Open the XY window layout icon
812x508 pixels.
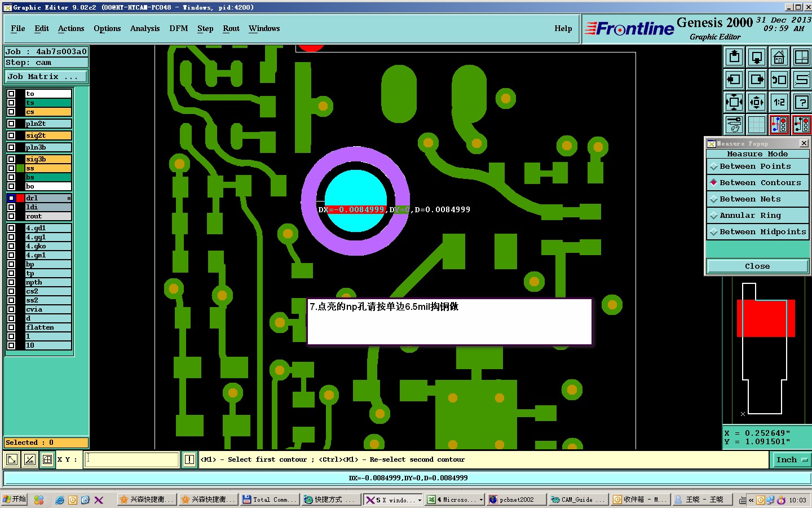coord(801,57)
